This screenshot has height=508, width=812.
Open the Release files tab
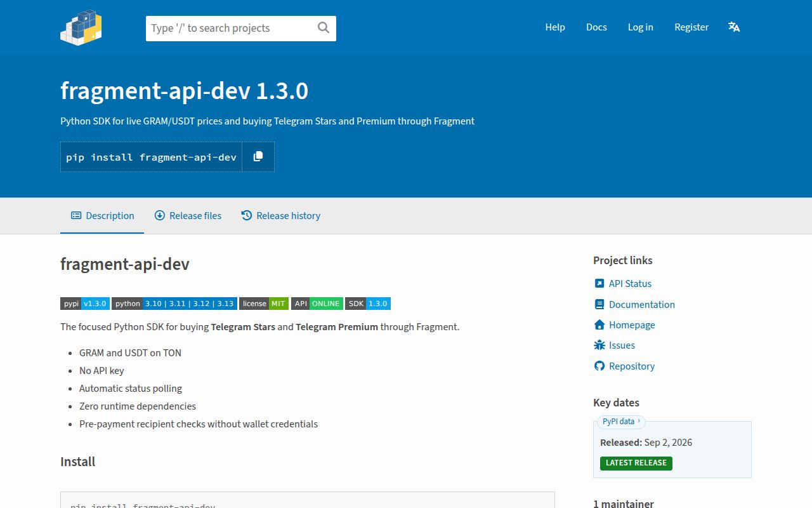pyautogui.click(x=188, y=216)
